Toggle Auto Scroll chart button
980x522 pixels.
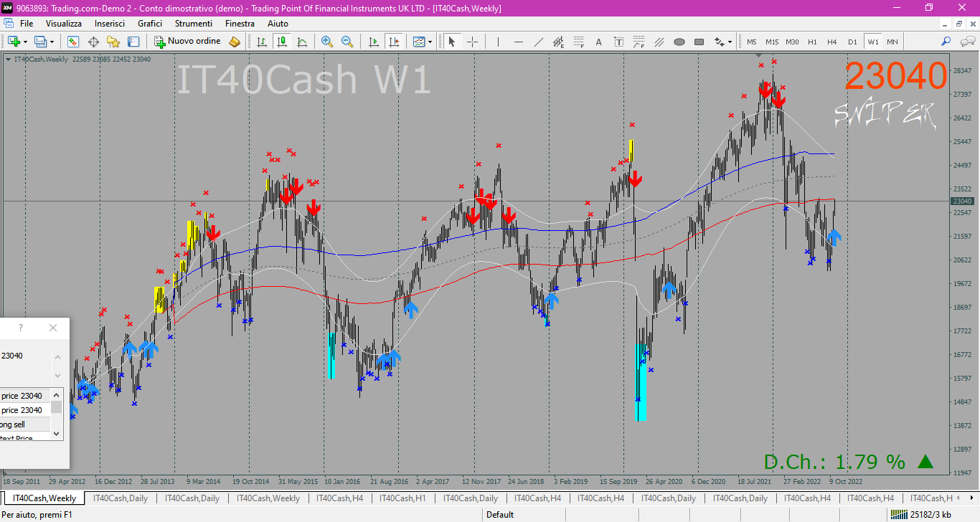point(374,42)
